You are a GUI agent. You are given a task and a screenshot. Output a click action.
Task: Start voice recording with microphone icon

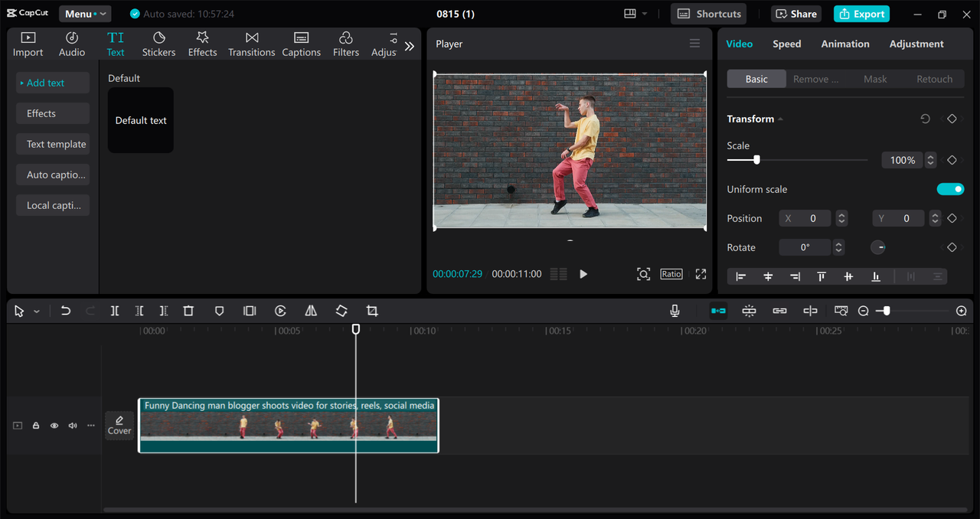pyautogui.click(x=675, y=311)
